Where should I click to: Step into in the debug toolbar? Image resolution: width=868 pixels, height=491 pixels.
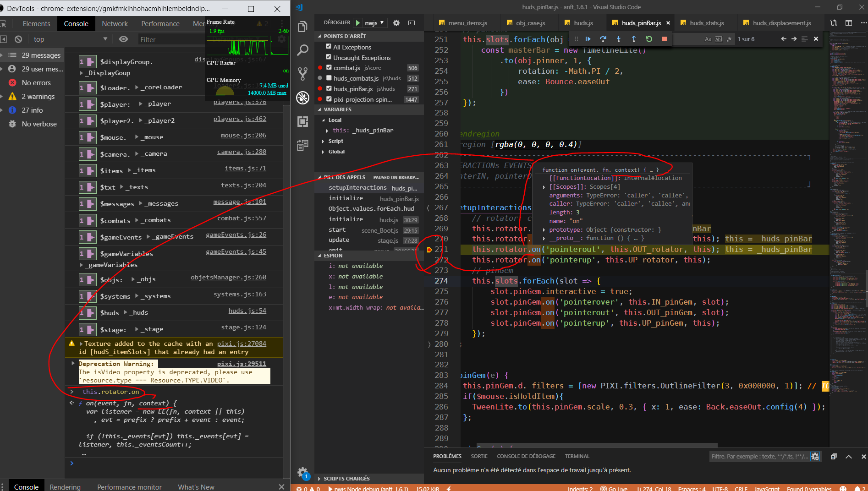(x=618, y=39)
